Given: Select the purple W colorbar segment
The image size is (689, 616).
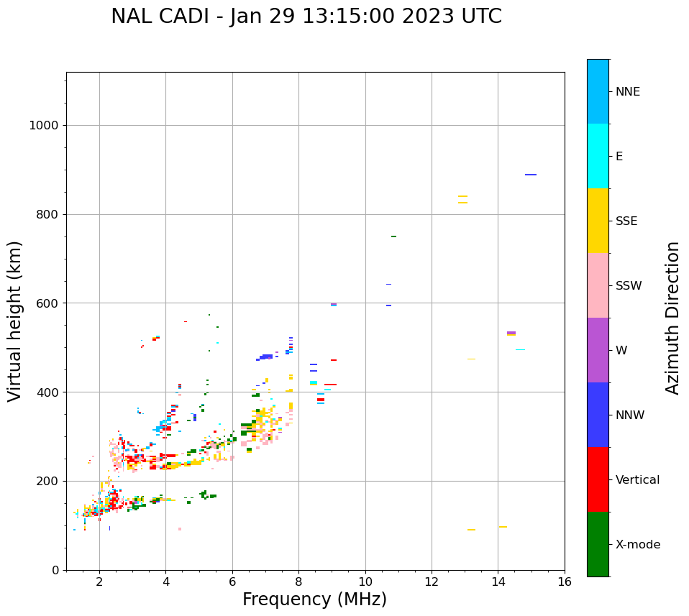Looking at the screenshot, I should [x=598, y=350].
